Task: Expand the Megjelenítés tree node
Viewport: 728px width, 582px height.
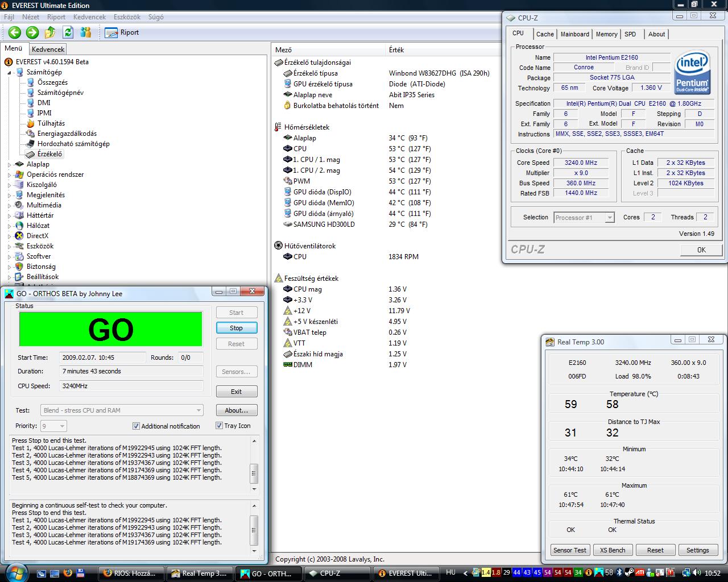Action: [x=9, y=195]
